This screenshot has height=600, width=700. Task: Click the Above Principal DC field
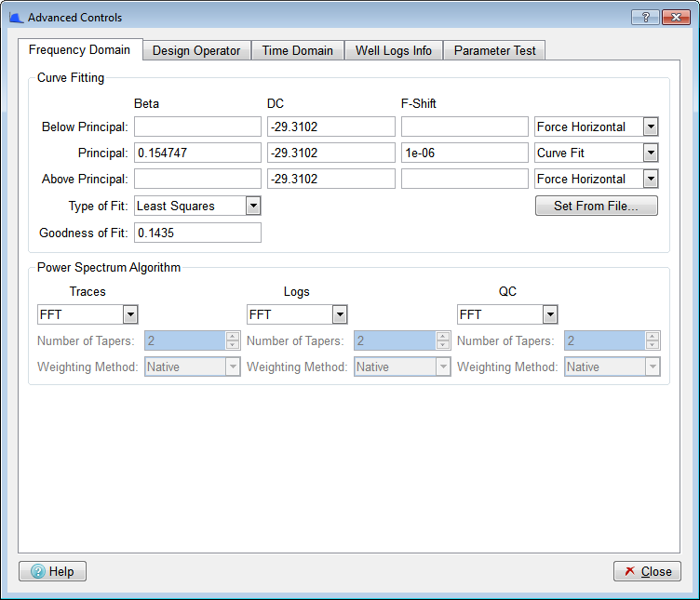(331, 179)
